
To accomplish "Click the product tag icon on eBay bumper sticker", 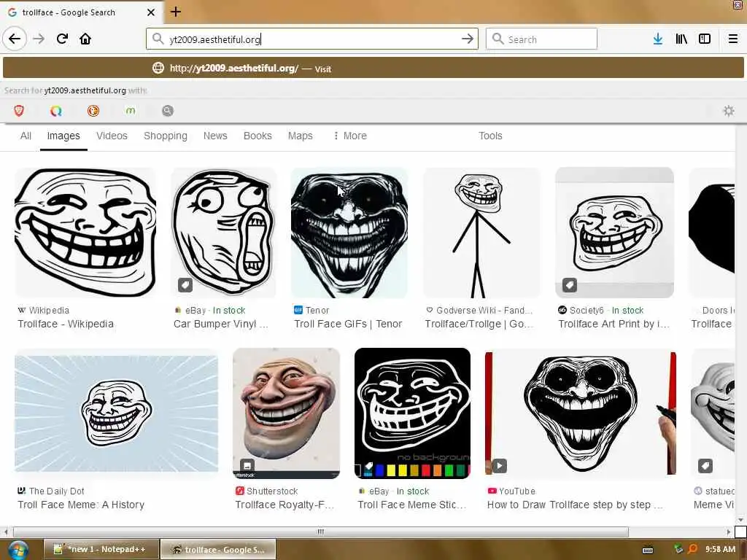I will 185,285.
